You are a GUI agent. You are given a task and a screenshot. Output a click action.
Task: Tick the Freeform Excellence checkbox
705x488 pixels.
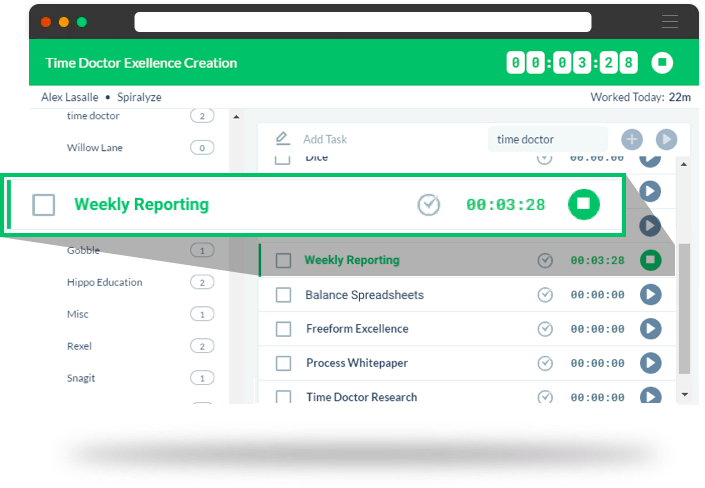click(x=283, y=329)
